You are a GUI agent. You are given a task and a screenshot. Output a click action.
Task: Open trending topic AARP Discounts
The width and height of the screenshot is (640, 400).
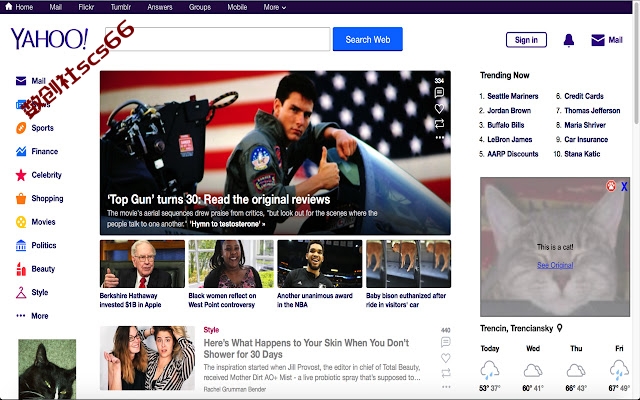[x=513, y=154]
